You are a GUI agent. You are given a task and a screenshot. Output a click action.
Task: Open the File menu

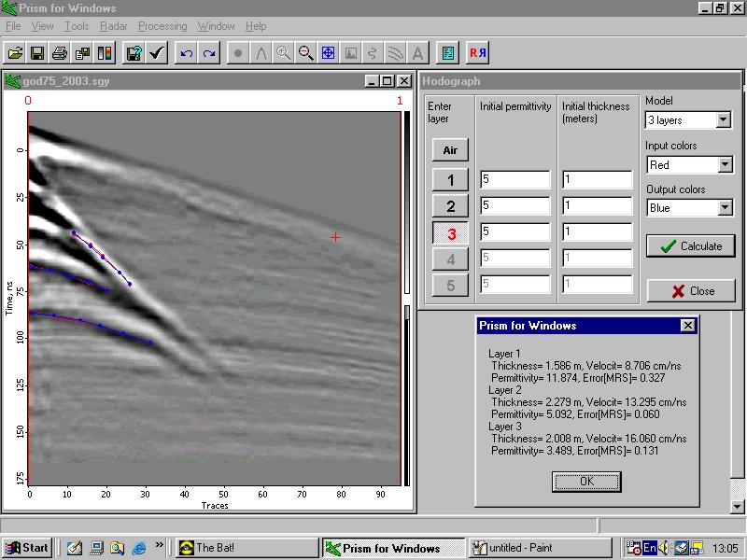tap(13, 26)
